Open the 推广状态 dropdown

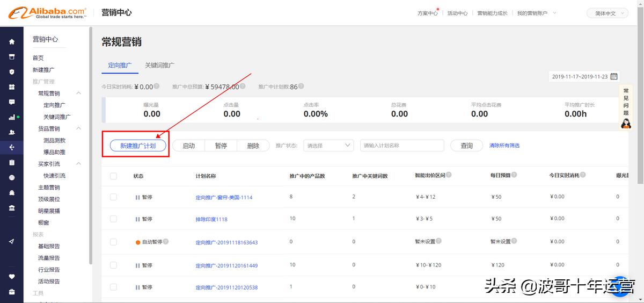click(328, 146)
